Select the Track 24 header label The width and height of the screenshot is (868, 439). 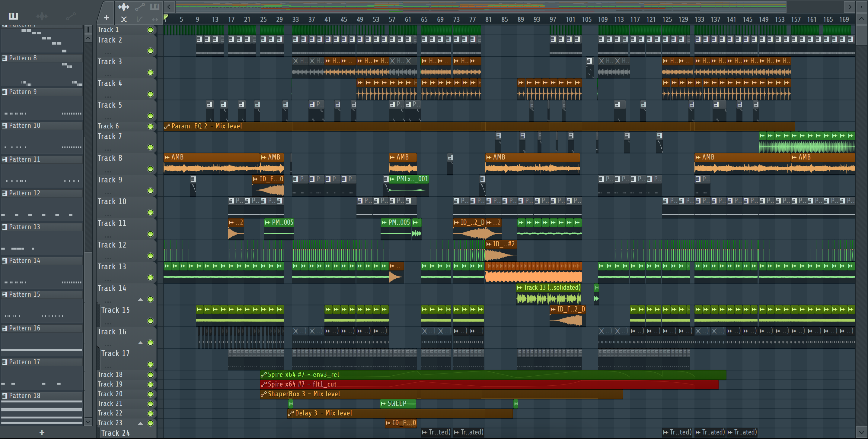[115, 433]
